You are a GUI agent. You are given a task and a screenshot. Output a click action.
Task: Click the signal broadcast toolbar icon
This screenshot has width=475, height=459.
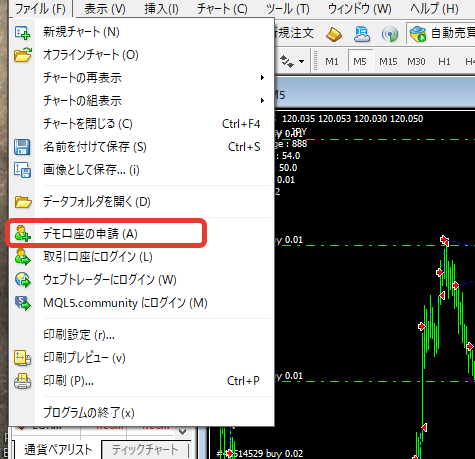[390, 34]
